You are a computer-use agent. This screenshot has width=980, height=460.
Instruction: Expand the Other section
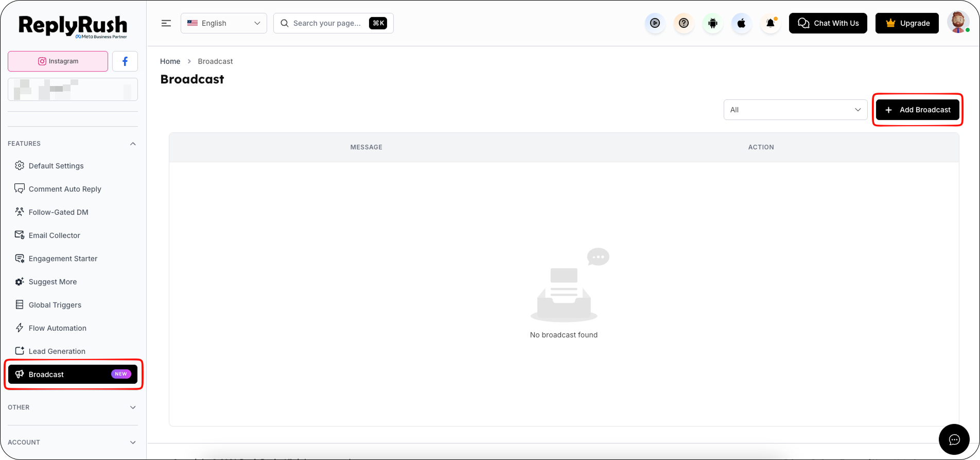73,407
